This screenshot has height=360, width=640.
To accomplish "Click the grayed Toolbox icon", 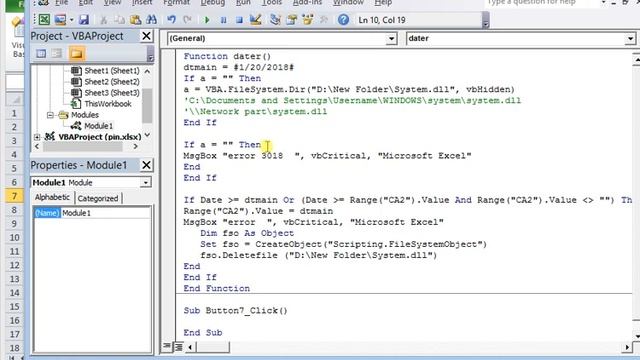I will [324, 20].
